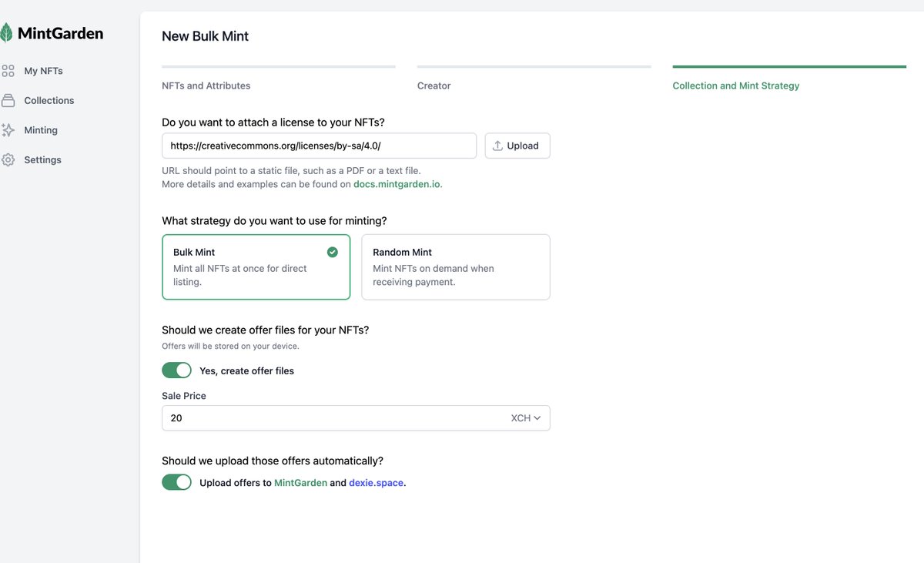Open the docs.mintgarden.io link

(x=397, y=184)
